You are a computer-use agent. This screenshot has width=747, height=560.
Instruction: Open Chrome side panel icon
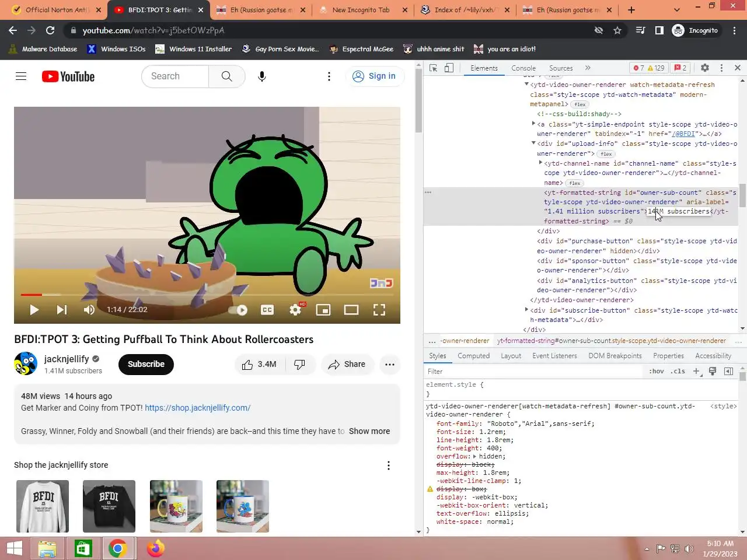pos(659,30)
